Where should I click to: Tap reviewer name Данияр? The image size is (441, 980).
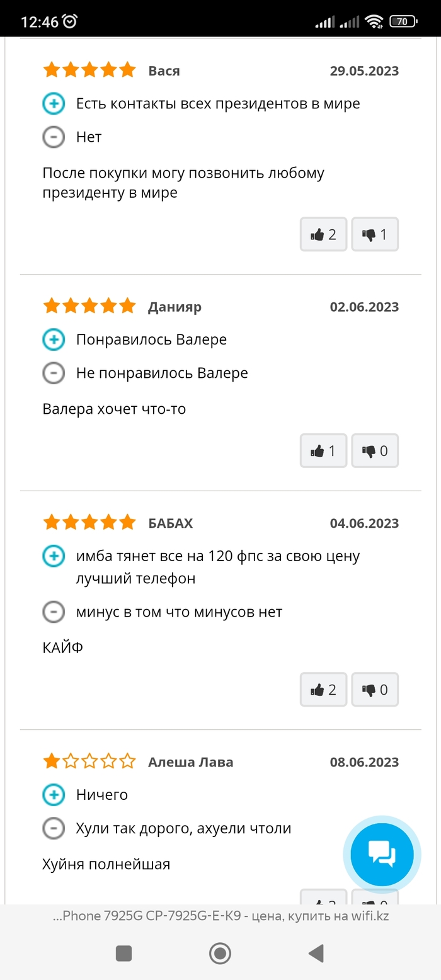click(x=175, y=307)
